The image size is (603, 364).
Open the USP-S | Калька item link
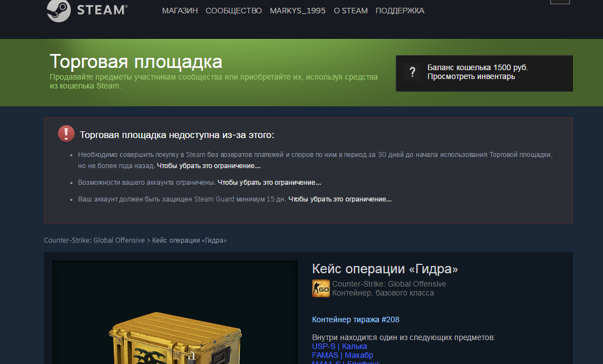click(x=339, y=346)
